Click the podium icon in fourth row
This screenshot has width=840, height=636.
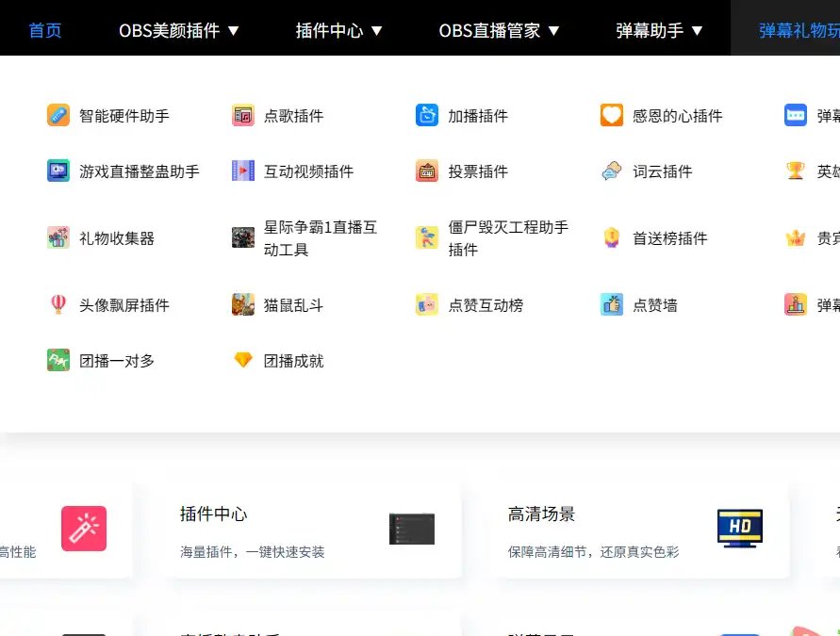tap(796, 304)
